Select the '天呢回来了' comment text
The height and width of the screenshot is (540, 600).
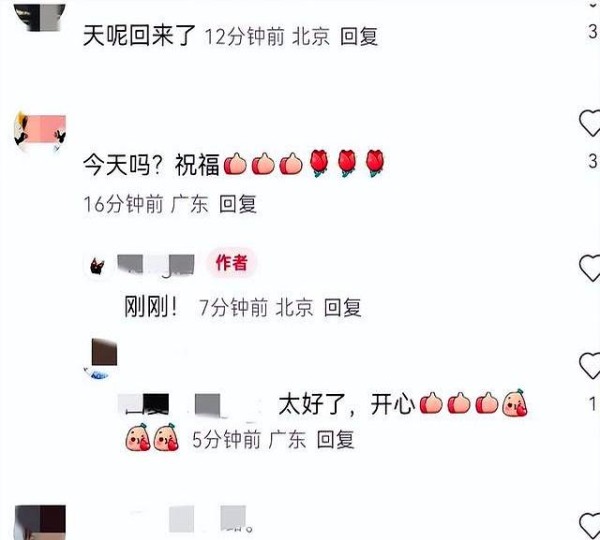coord(139,36)
